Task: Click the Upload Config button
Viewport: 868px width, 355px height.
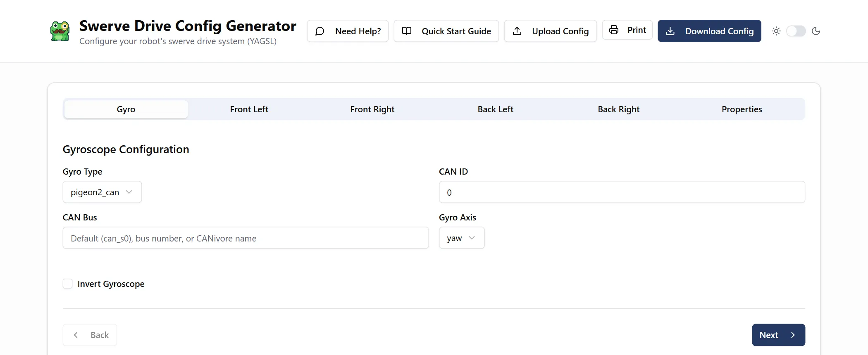Action: (x=551, y=31)
